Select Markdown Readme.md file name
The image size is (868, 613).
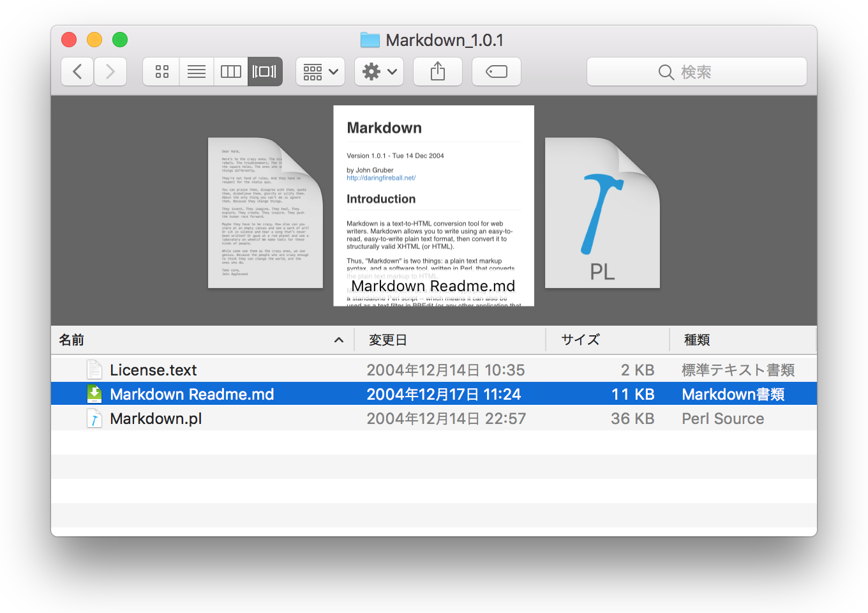[x=192, y=394]
